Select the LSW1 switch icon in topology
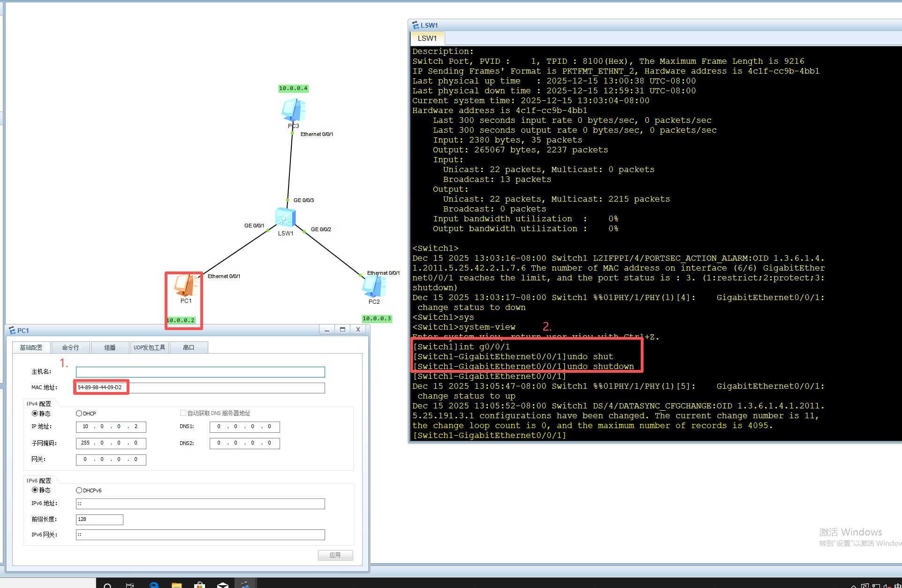The width and height of the screenshot is (902, 588). [x=285, y=218]
